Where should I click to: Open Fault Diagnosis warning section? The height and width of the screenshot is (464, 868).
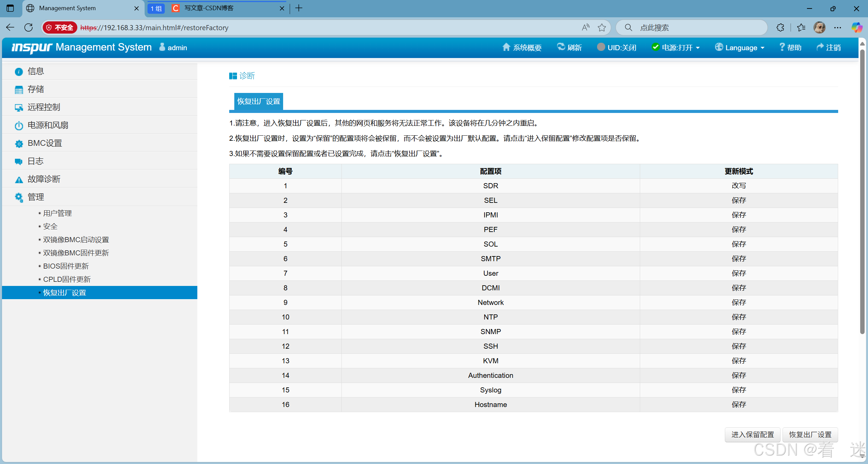[43, 179]
